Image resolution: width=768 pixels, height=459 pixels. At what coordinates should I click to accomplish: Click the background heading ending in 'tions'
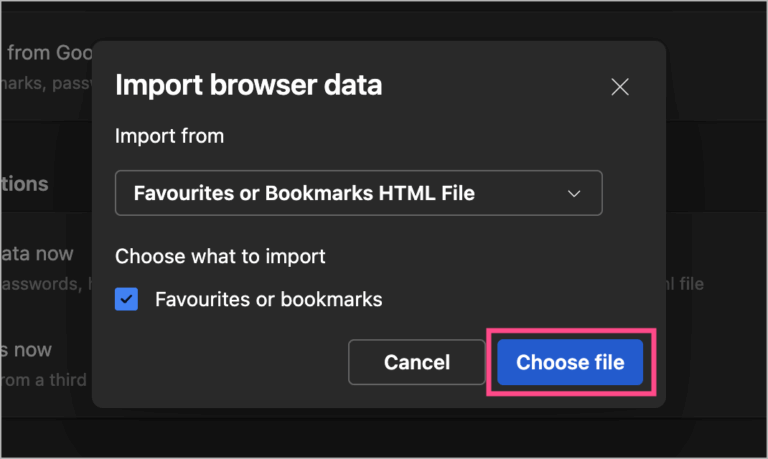[x=24, y=184]
